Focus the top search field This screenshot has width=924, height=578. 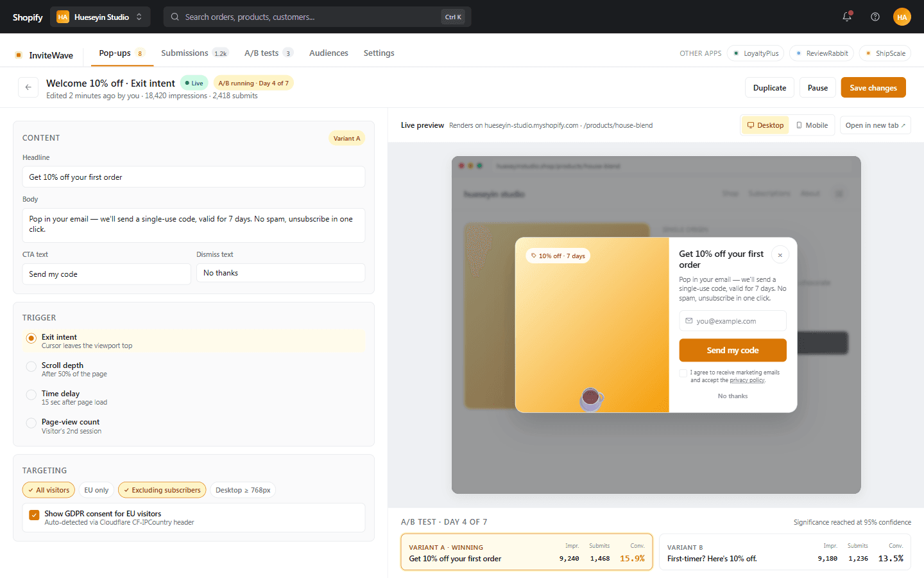point(318,17)
